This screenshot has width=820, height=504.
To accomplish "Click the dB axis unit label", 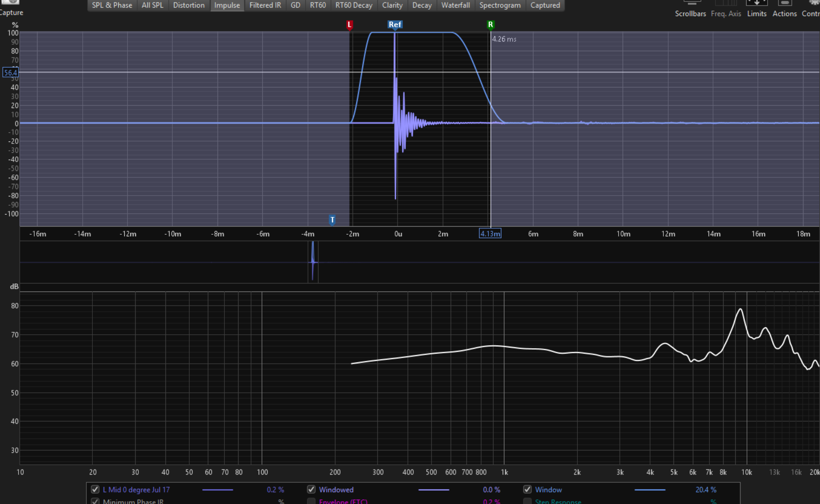I will click(14, 286).
